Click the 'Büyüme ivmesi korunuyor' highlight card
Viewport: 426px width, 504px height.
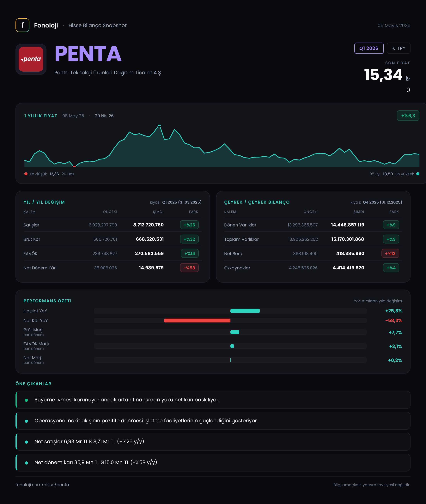click(213, 400)
